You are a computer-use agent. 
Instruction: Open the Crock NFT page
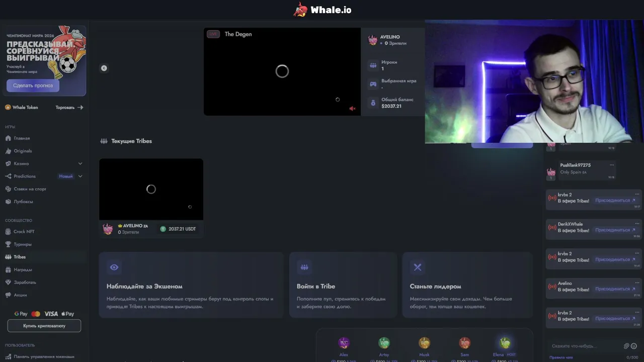click(x=24, y=232)
